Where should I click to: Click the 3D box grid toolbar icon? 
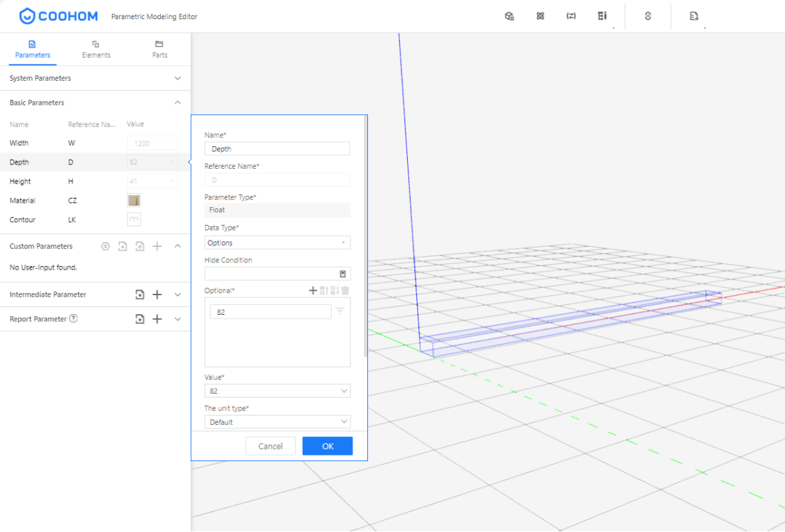pos(509,16)
